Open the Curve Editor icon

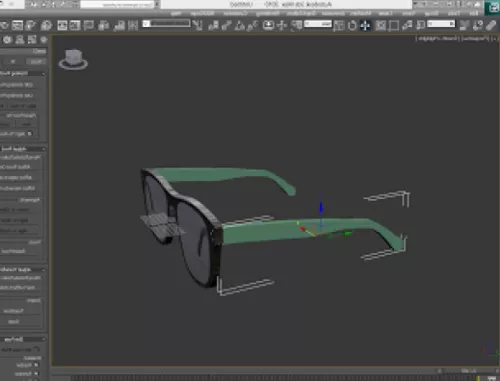[x=75, y=25]
